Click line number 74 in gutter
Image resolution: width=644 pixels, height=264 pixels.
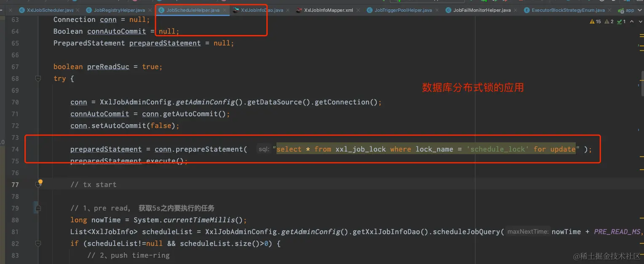[x=15, y=149]
